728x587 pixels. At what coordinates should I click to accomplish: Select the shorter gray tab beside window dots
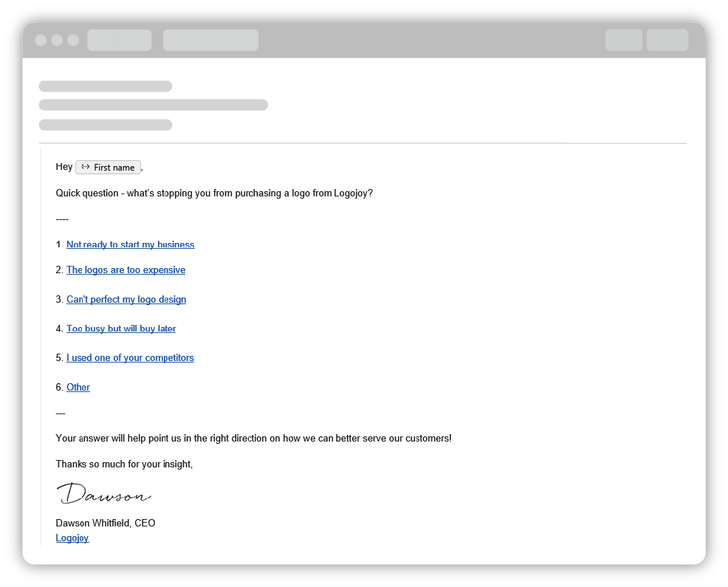pos(119,40)
